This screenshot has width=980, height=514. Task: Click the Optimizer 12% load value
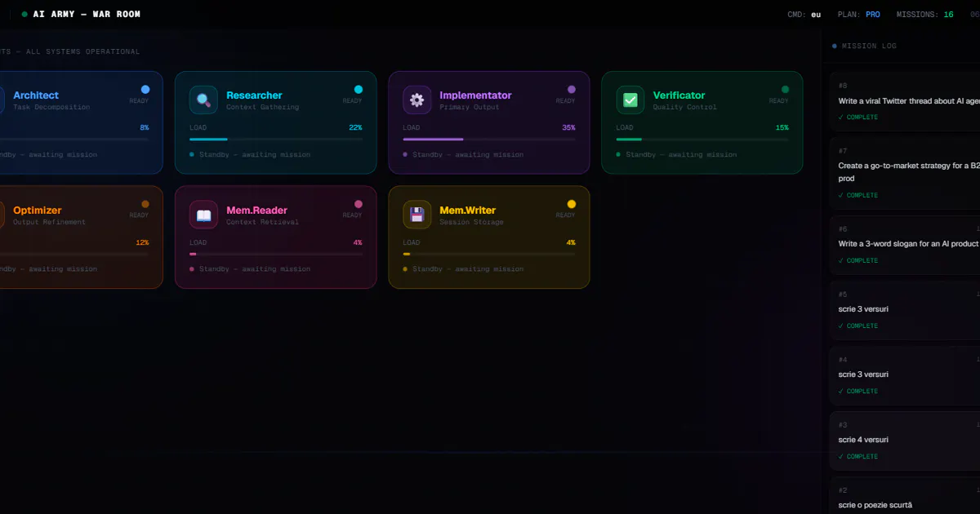(x=142, y=243)
